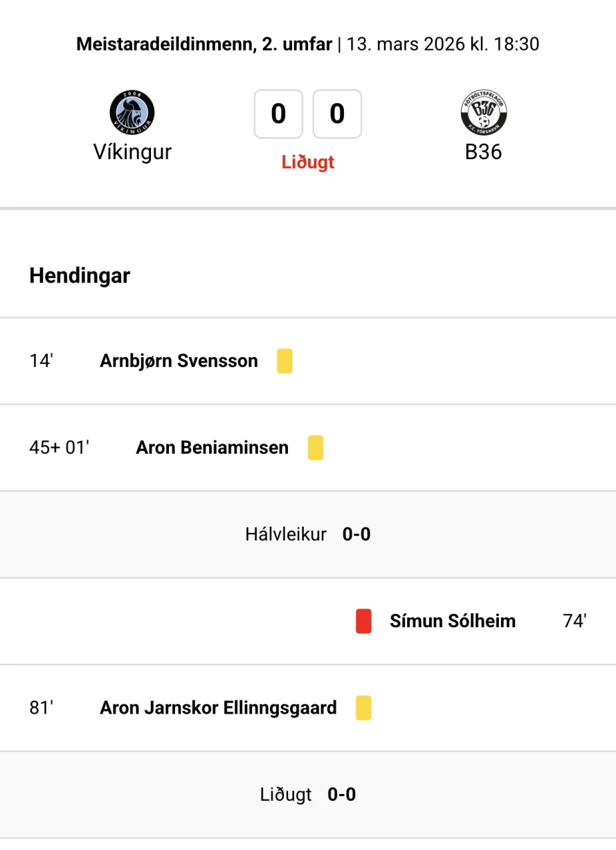This screenshot has width=616, height=850.
Task: Click the red Liðugt match status
Action: (308, 162)
